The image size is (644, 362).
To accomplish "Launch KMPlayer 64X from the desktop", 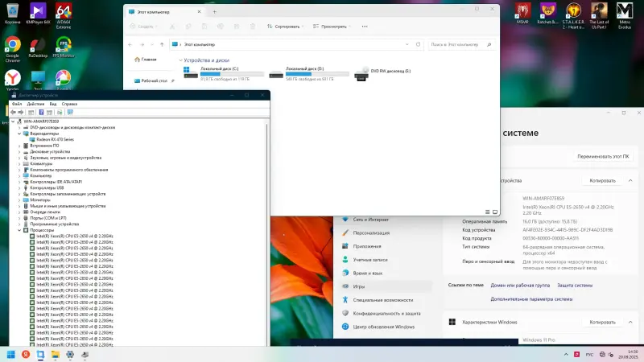I will coord(38,14).
